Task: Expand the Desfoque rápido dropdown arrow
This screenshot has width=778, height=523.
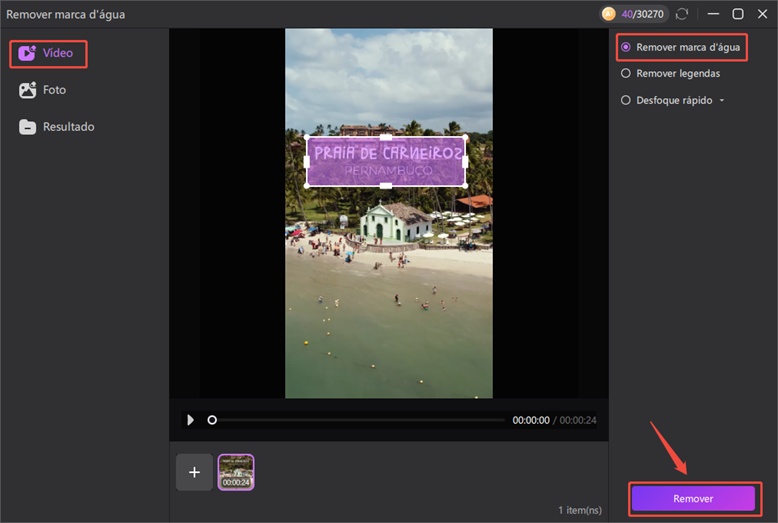Action: coord(722,101)
